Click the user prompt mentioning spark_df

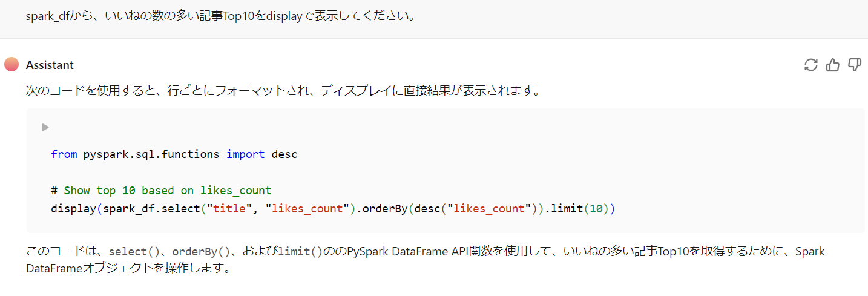[220, 16]
